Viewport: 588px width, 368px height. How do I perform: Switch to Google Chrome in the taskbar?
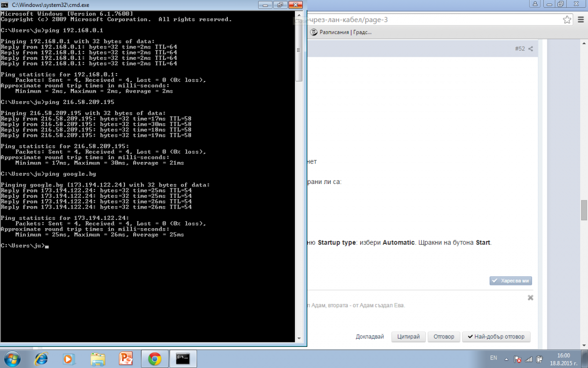pos(155,359)
